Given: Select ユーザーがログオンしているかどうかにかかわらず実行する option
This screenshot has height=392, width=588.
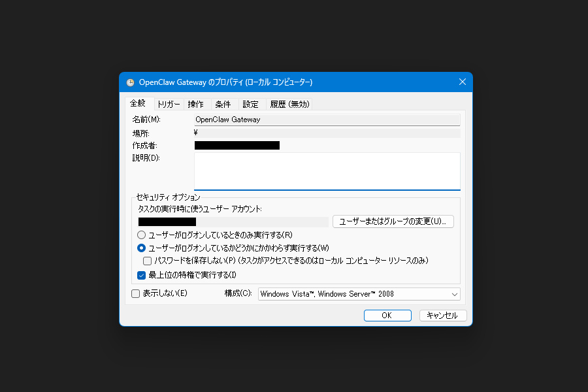Looking at the screenshot, I should coord(141,248).
